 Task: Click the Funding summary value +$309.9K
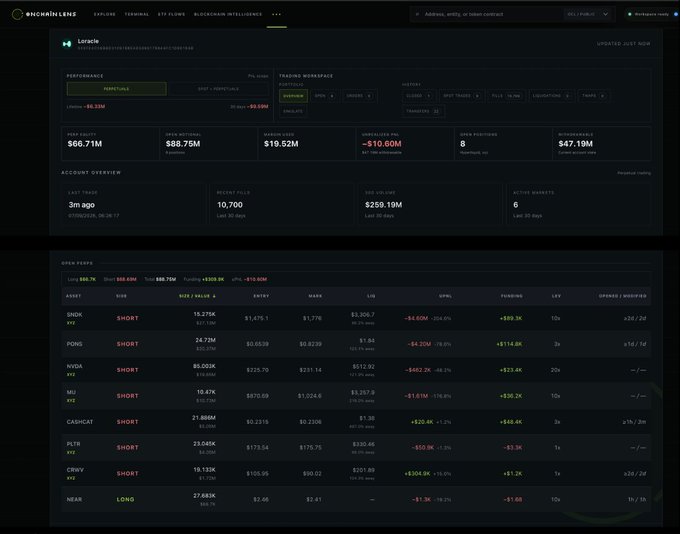coord(212,279)
